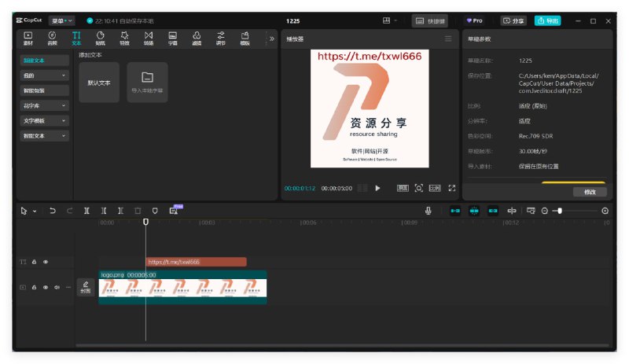The height and width of the screenshot is (364, 629).
Task: Click the text track TI type icon
Action: pyautogui.click(x=23, y=262)
